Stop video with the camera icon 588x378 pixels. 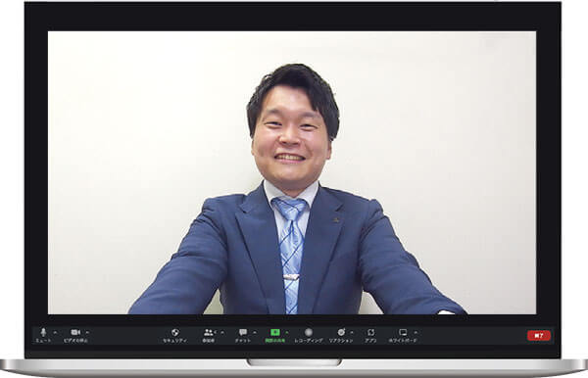point(75,332)
